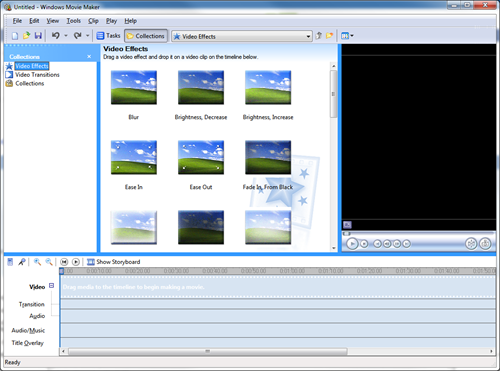Click the preview monitor seek bar handle
The width and height of the screenshot is (500, 371).
click(347, 233)
